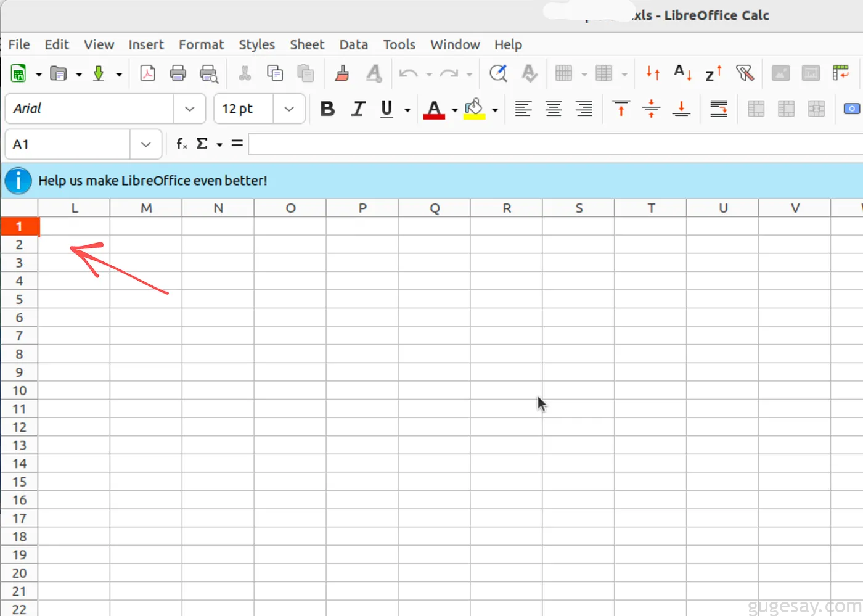This screenshot has width=863, height=616.
Task: Expand the font name dropdown
Action: click(x=190, y=109)
